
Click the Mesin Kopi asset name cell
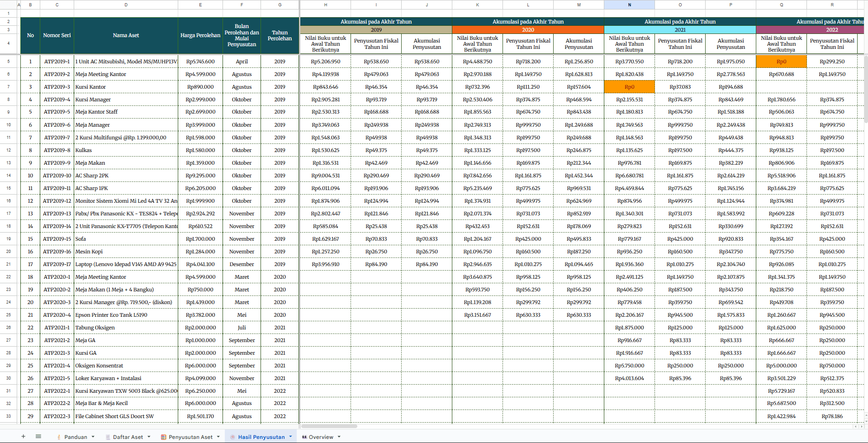(126, 251)
